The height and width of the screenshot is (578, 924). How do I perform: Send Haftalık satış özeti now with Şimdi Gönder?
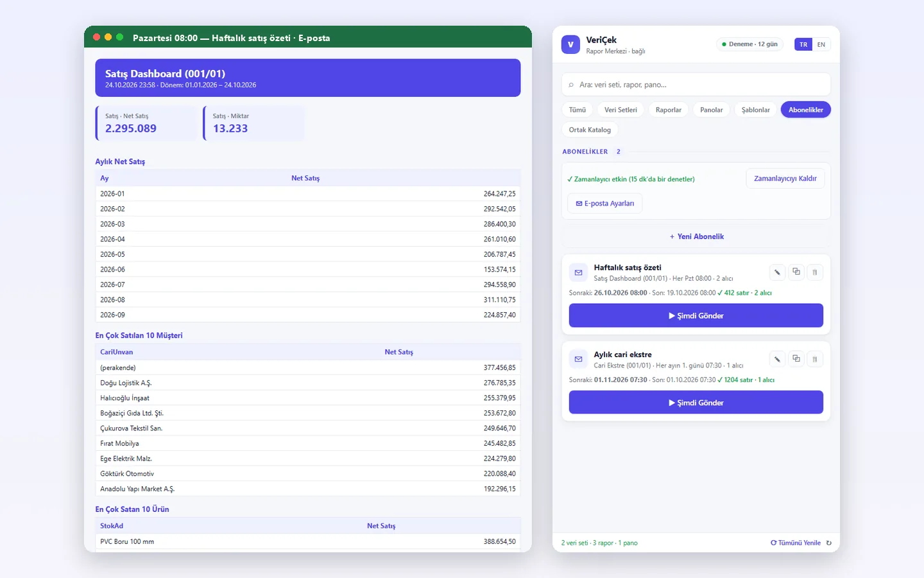pos(696,315)
